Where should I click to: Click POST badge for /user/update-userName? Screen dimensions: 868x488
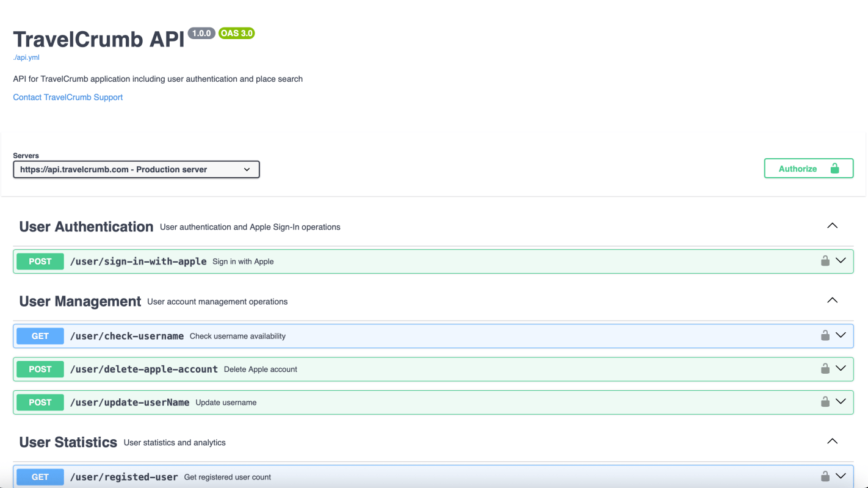point(40,402)
